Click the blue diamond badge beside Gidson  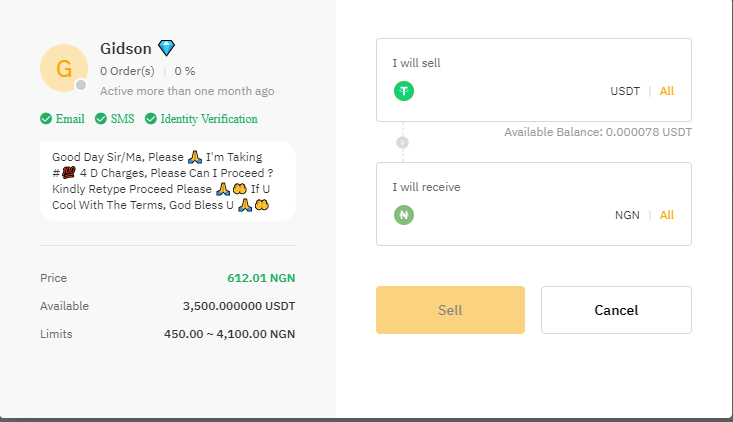166,48
